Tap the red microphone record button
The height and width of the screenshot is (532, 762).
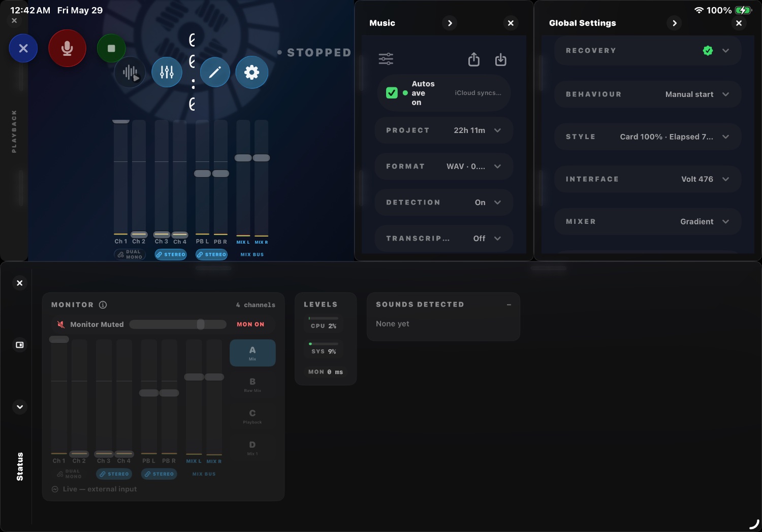point(67,48)
